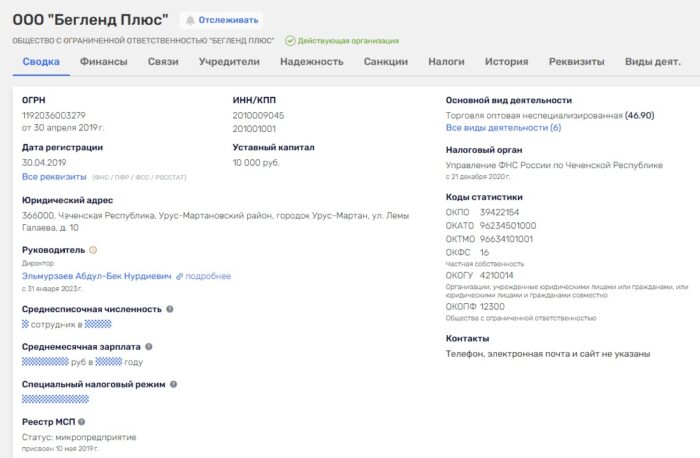The width and height of the screenshot is (700, 458).
Task: Click the bell icon next to Отслеживать
Action: click(189, 20)
